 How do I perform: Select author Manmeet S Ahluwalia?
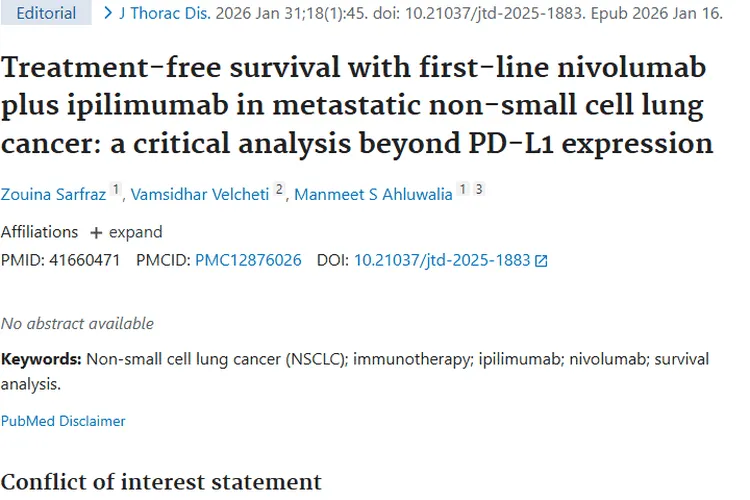click(x=372, y=194)
